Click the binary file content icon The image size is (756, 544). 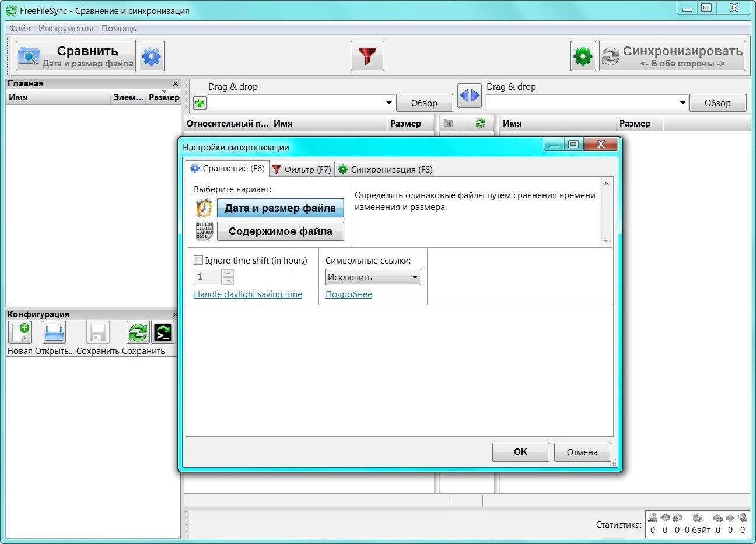[x=204, y=231]
